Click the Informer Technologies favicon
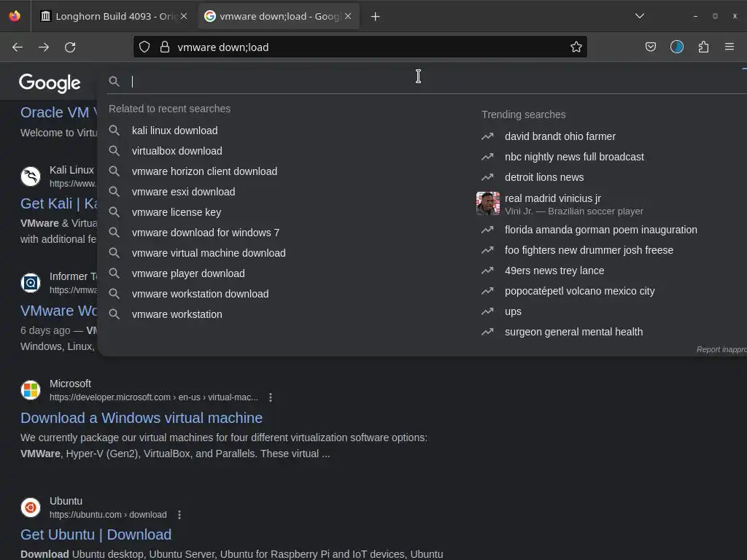Image resolution: width=747 pixels, height=560 pixels. tap(31, 283)
